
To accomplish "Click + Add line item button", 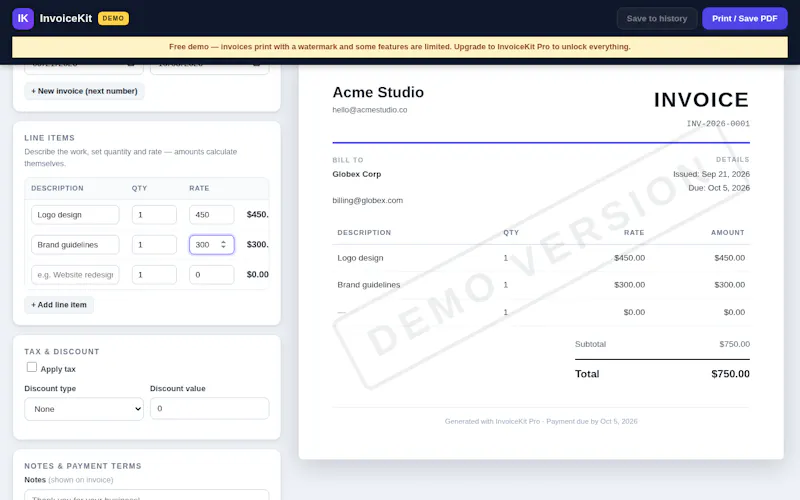I will click(x=59, y=305).
